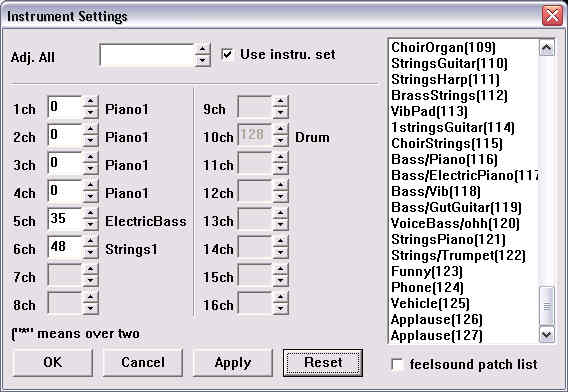Decrement the 3ch instrument number
568x392 pixels.
[90, 168]
